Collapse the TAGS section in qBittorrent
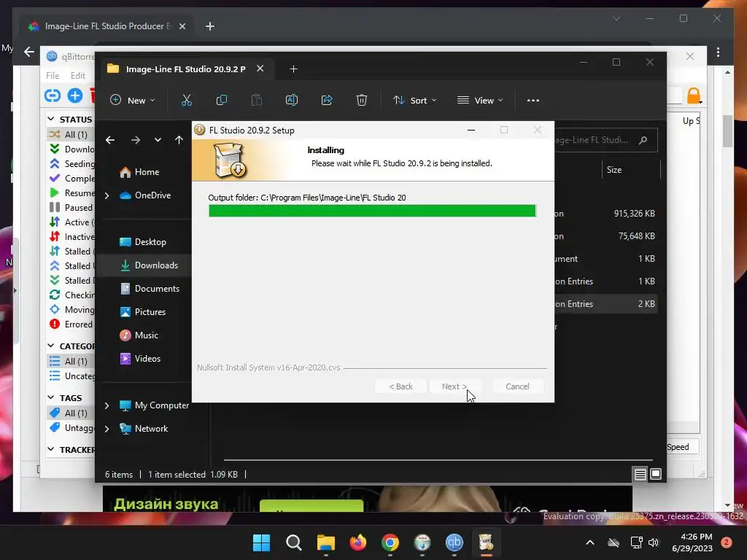Screen dimensions: 747x560 point(51,397)
